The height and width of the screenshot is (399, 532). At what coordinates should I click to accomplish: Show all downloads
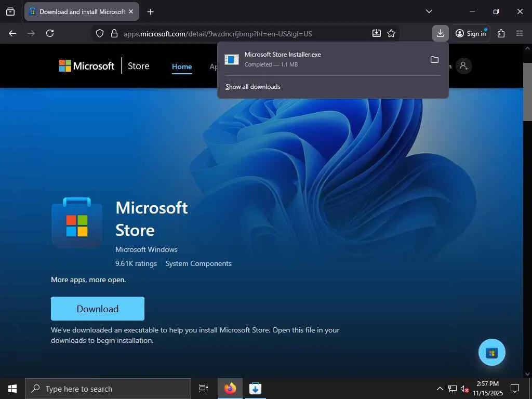(253, 87)
